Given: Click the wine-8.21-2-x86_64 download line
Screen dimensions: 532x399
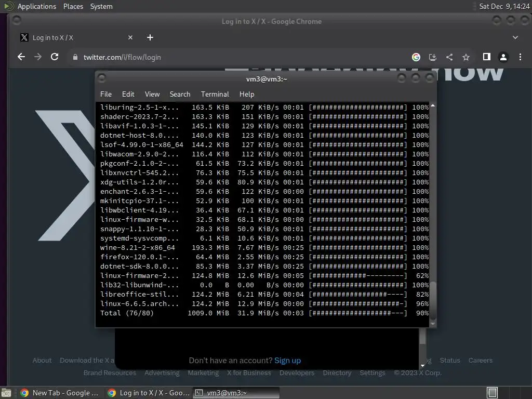Looking at the screenshot, I should click(264, 248).
